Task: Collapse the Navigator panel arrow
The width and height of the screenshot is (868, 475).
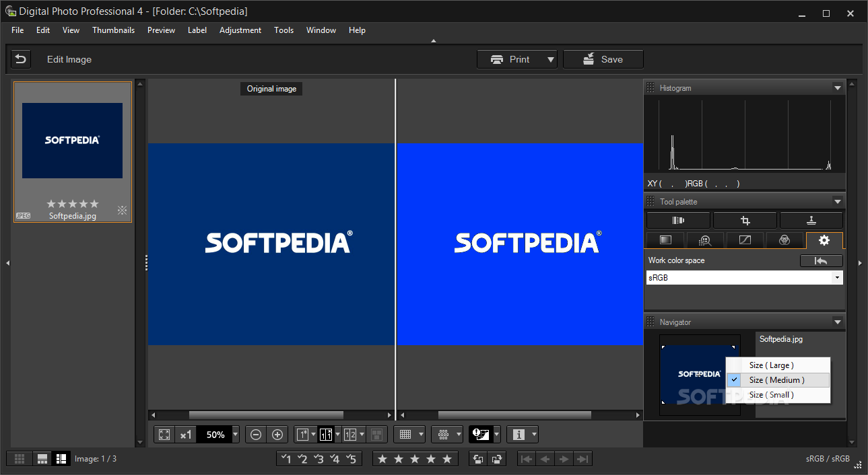Action: [837, 322]
